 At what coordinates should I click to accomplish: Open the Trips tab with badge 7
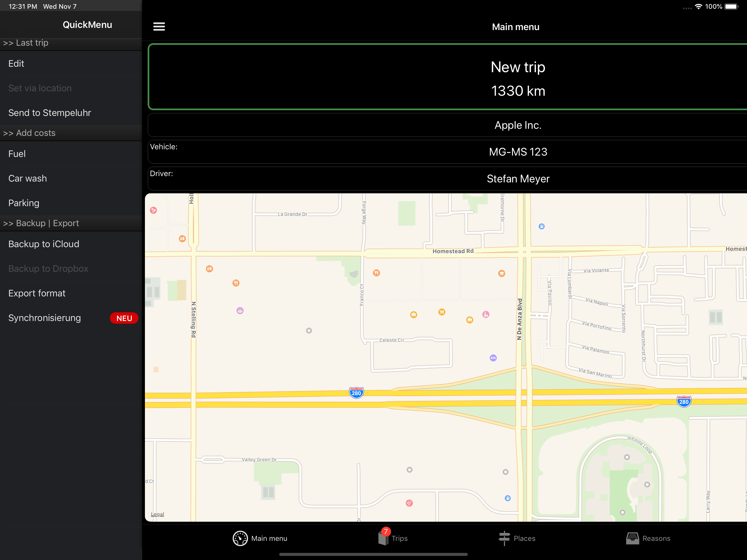pos(393,537)
